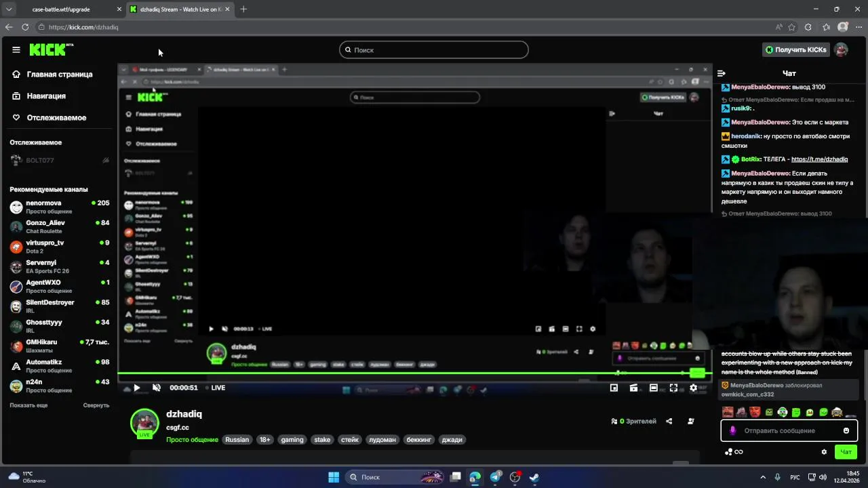Click the address bar URL

tap(83, 27)
